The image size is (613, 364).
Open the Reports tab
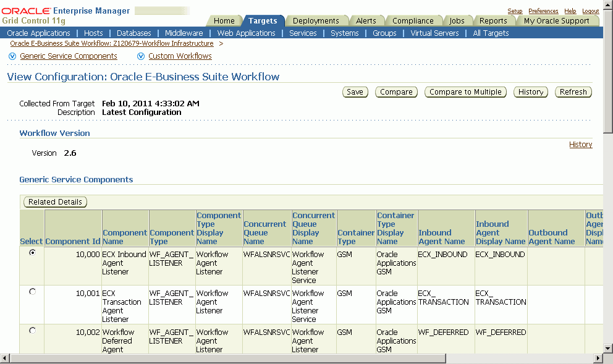[x=493, y=21]
